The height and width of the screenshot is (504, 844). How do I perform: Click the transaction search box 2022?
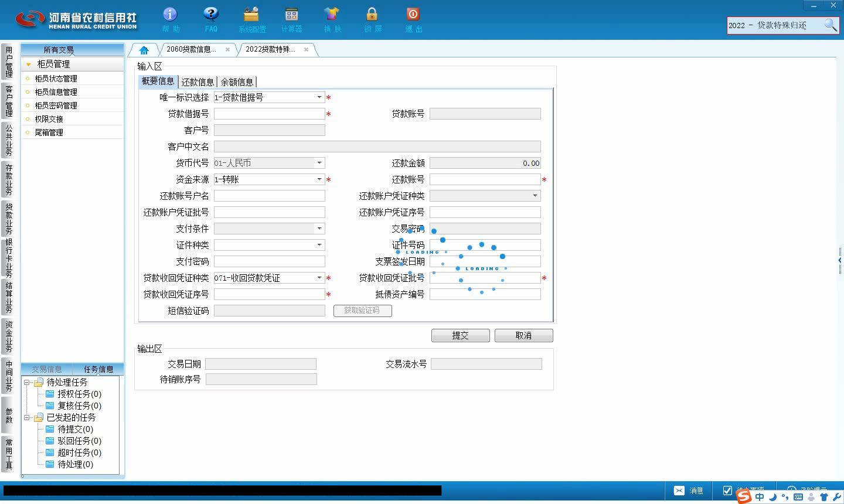point(774,25)
